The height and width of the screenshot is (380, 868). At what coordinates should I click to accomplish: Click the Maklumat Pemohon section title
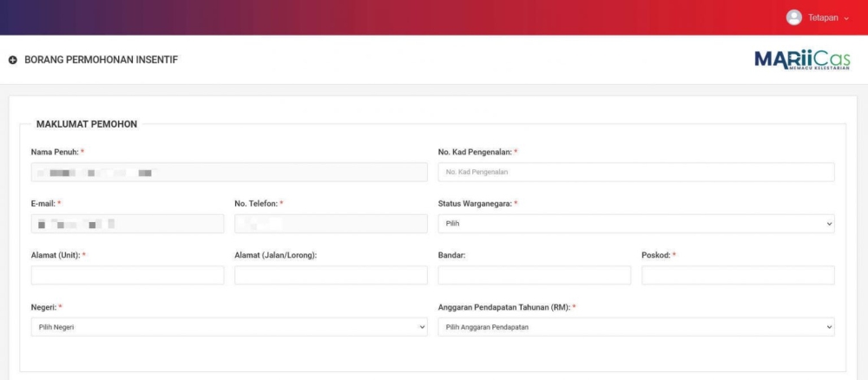coord(87,124)
